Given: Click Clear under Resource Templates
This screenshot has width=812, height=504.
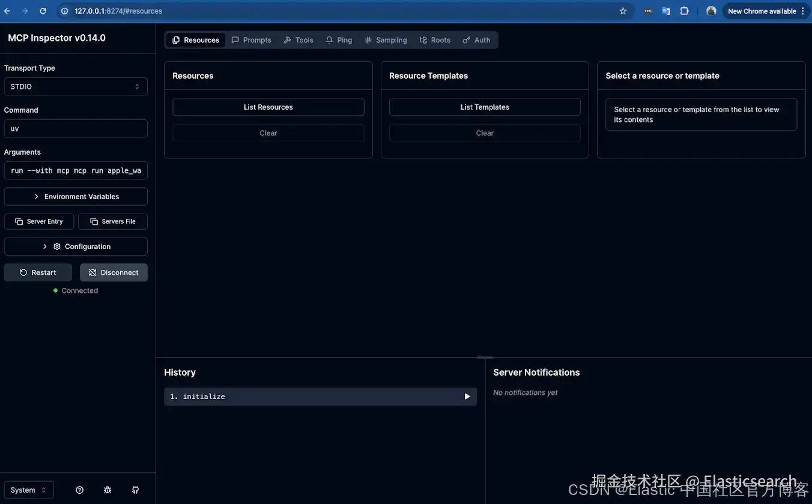Looking at the screenshot, I should 485,133.
